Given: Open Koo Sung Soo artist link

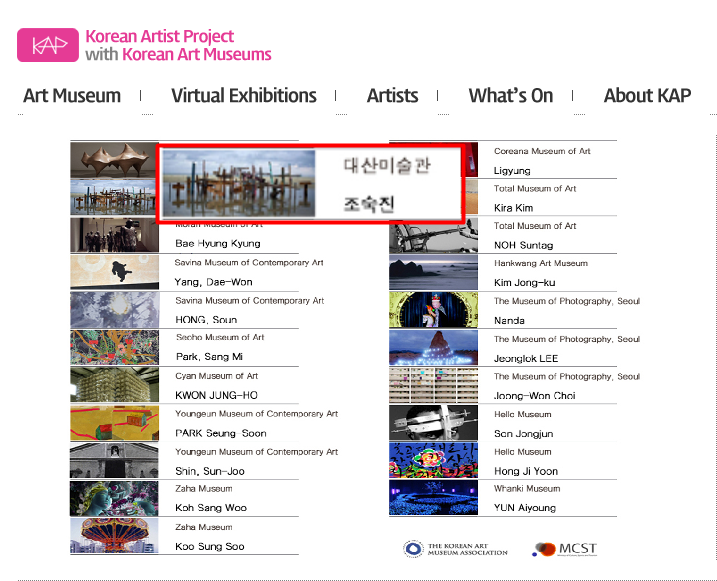Looking at the screenshot, I should (x=209, y=546).
